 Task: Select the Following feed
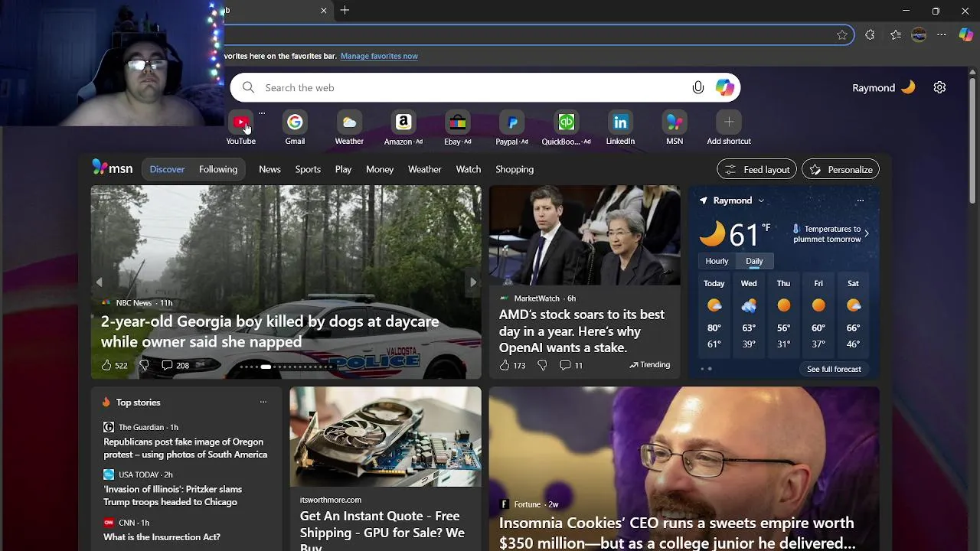218,169
